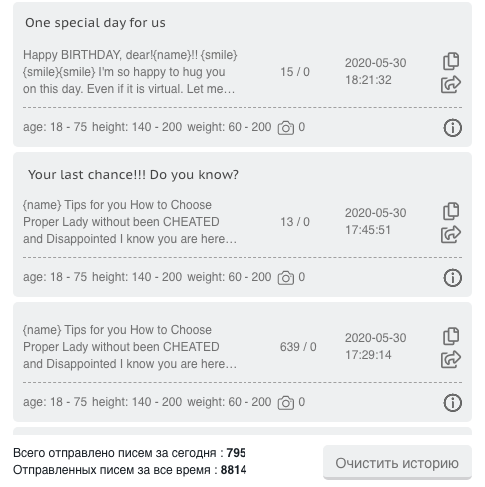Click total letters sent today count 795
This screenshot has height=487, width=485.
click(x=236, y=453)
